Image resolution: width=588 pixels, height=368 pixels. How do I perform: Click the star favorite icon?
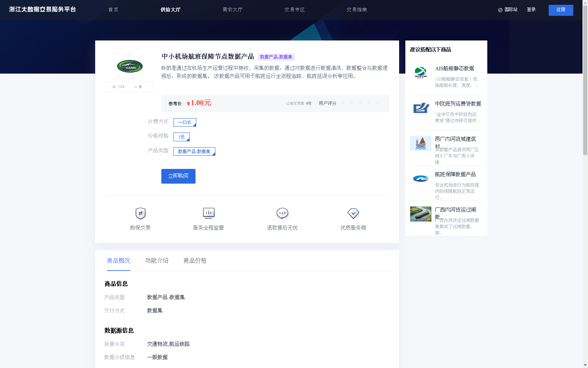136,87
